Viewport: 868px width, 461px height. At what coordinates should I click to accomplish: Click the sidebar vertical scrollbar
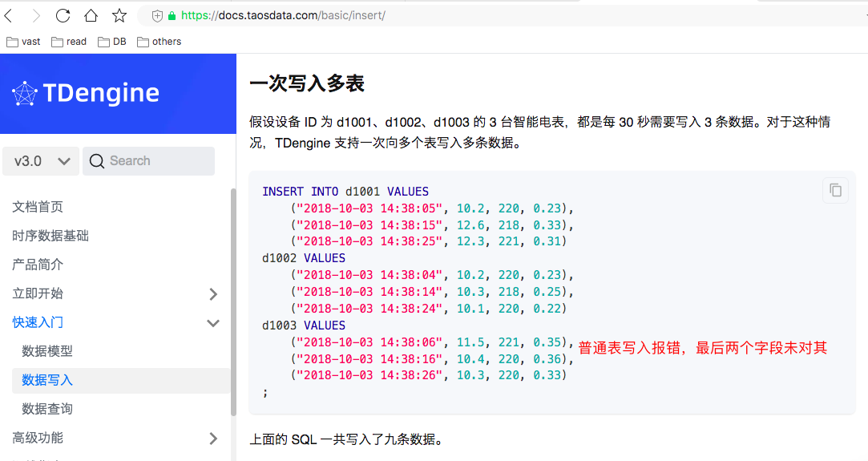[233, 301]
